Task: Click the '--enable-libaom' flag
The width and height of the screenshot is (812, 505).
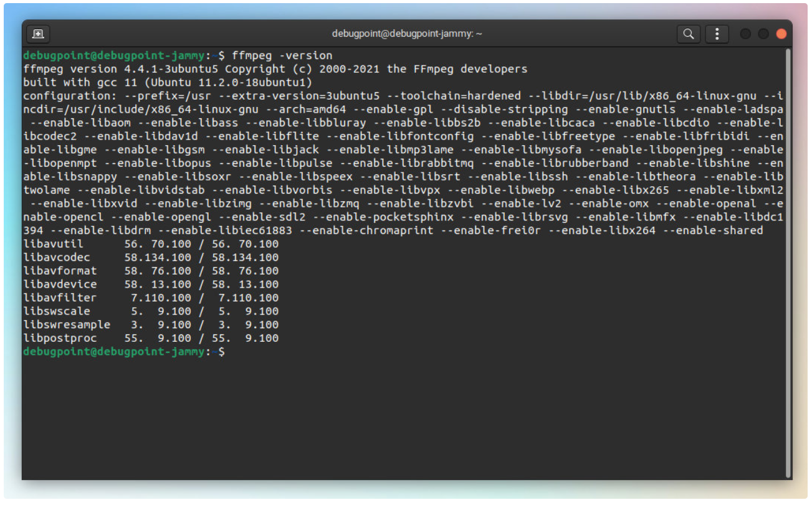Action: [80, 123]
